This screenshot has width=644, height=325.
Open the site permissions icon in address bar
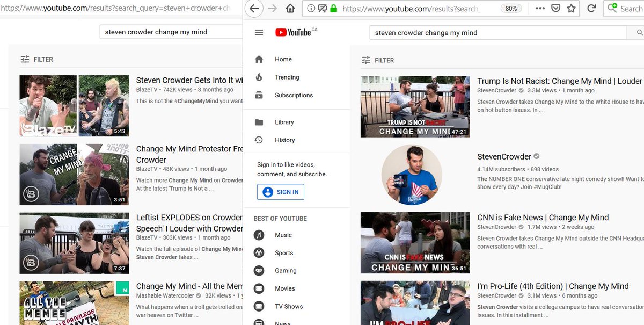(x=323, y=9)
